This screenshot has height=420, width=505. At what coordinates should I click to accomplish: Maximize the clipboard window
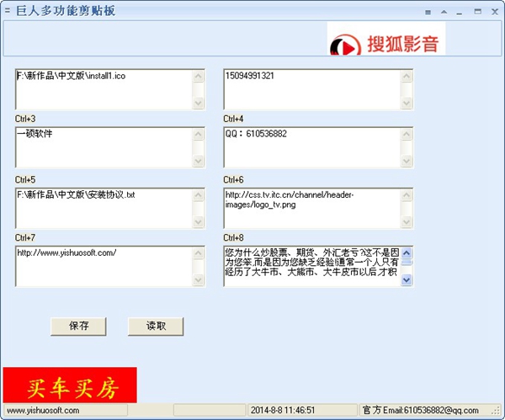point(477,11)
